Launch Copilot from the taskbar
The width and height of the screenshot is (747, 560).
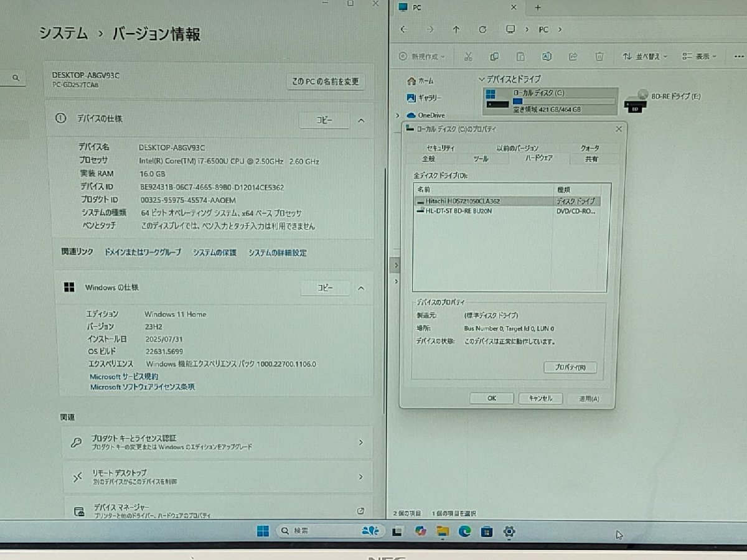click(x=420, y=531)
